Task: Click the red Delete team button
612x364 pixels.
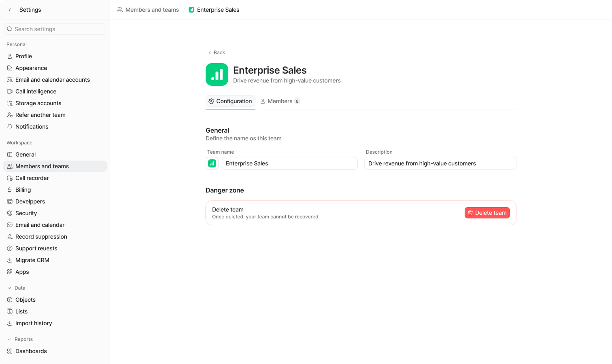Action: (487, 213)
